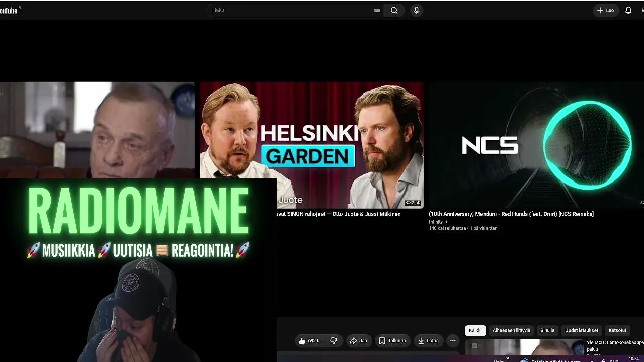Image resolution: width=644 pixels, height=362 pixels.
Task: Open the Yle MOT recommended video title
Action: (x=615, y=345)
